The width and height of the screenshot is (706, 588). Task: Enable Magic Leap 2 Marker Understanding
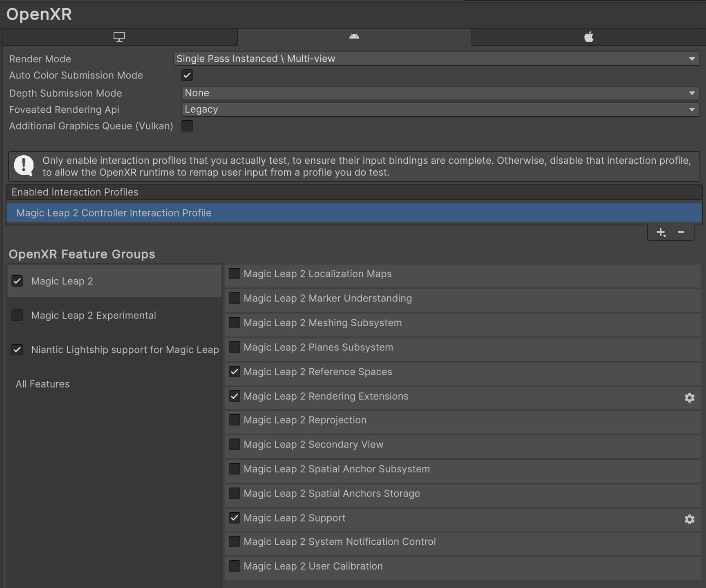pyautogui.click(x=235, y=298)
